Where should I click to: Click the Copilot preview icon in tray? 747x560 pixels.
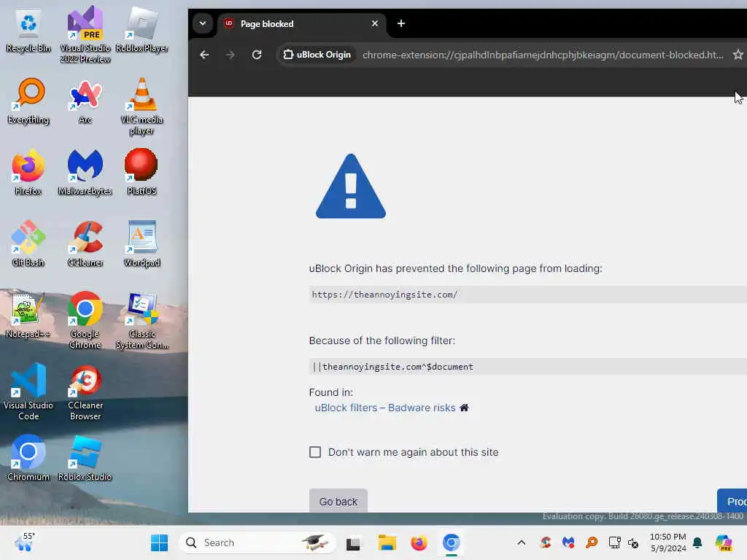click(x=724, y=542)
